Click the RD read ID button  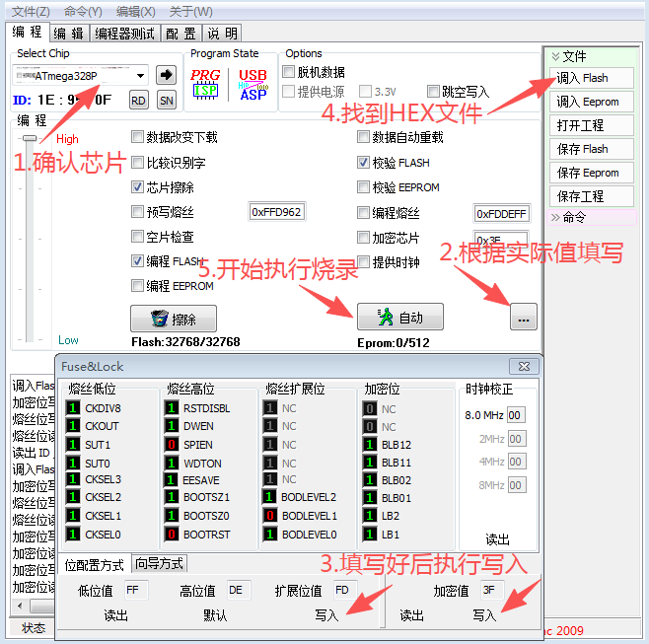138,101
